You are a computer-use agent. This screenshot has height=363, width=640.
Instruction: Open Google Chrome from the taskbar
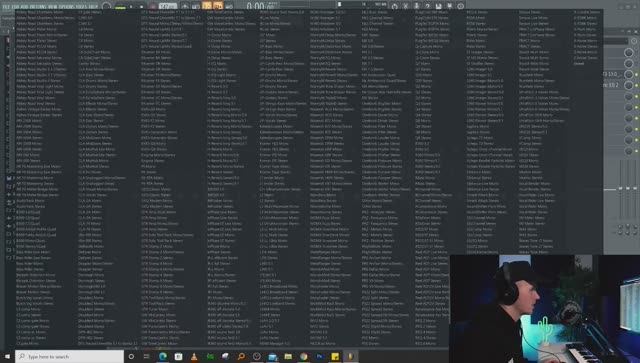click(304, 356)
